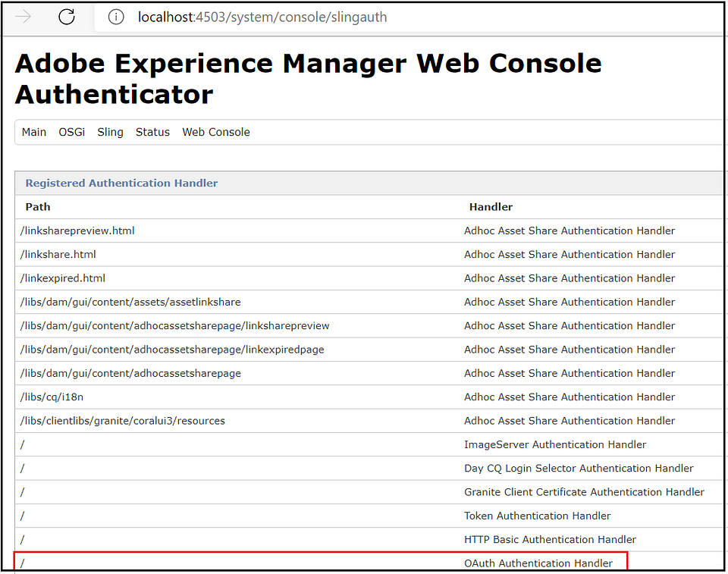Select the /linkshare.html path cell
Screen dimensions: 728x574
click(58, 255)
